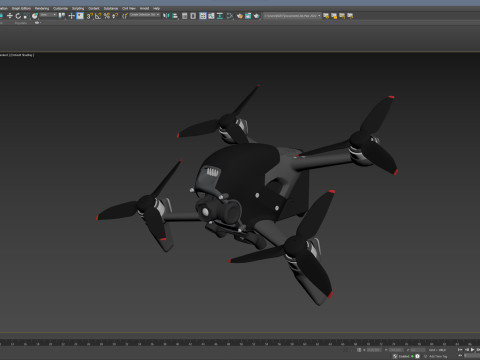This screenshot has height=360, width=480.
Task: Open the Customize menu
Action: click(x=60, y=8)
